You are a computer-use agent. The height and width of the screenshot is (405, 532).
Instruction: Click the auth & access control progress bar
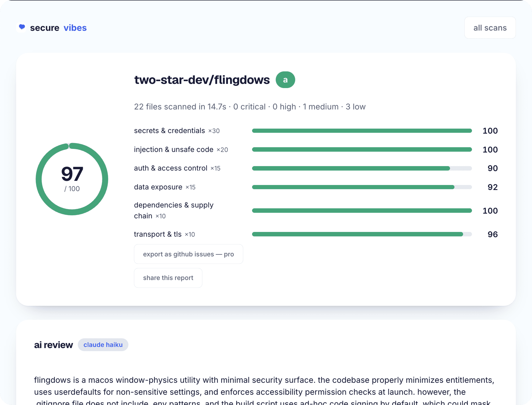[x=362, y=168]
